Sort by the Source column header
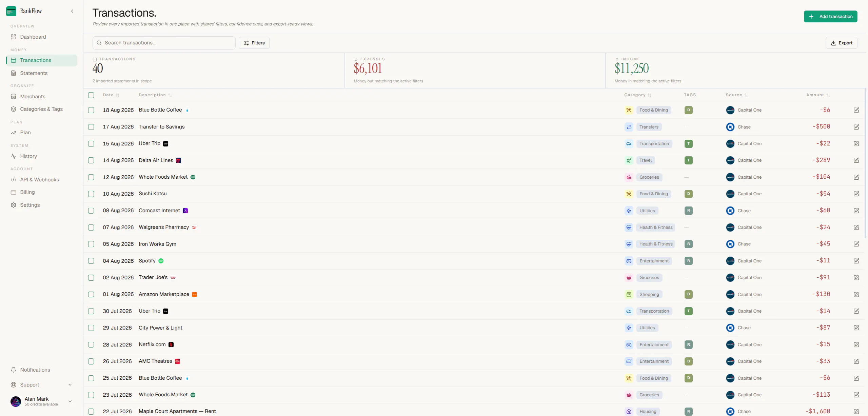Image resolution: width=868 pixels, height=416 pixels. 737,95
